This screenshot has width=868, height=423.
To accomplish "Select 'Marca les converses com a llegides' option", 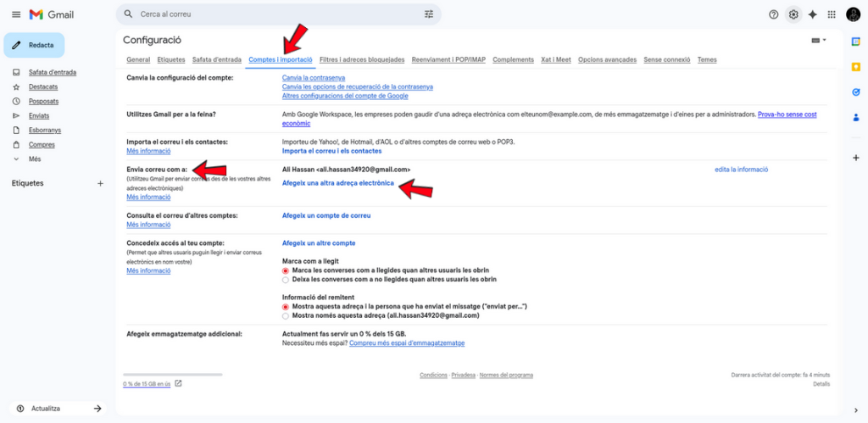I will 286,270.
